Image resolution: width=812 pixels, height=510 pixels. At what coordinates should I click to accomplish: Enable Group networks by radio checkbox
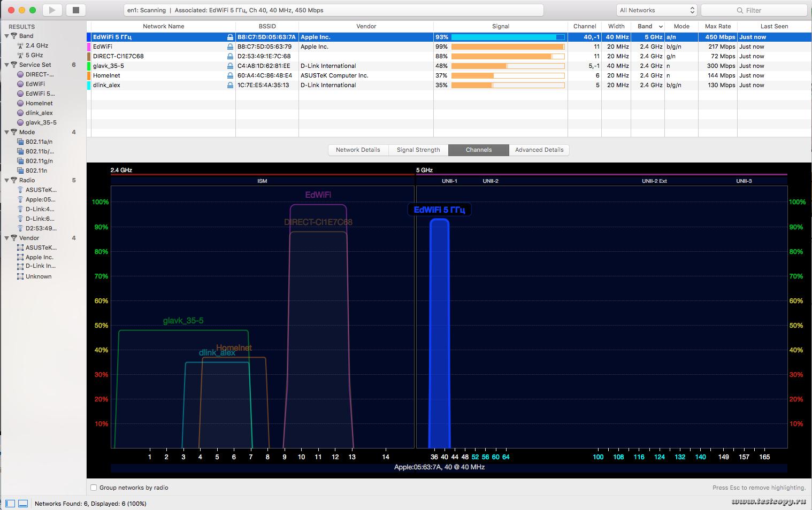pyautogui.click(x=94, y=488)
